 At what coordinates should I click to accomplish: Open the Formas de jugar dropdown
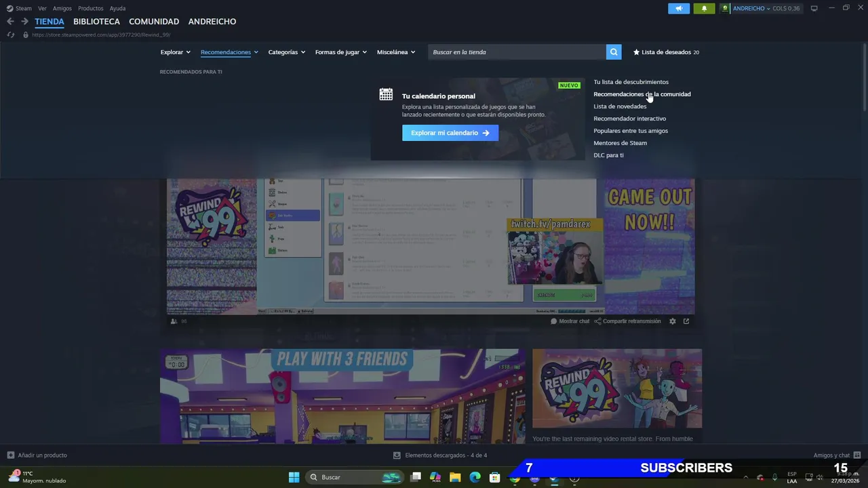pyautogui.click(x=341, y=52)
